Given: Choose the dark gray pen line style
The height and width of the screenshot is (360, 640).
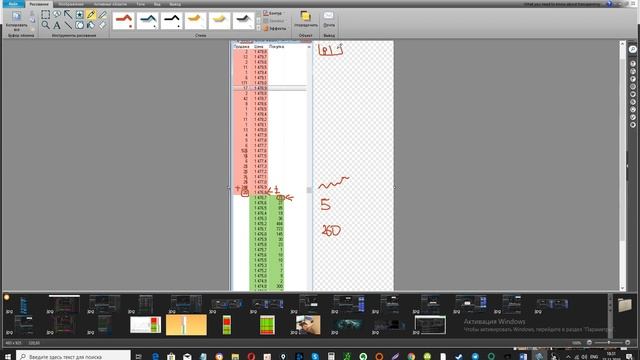Looking at the screenshot, I should 244,20.
